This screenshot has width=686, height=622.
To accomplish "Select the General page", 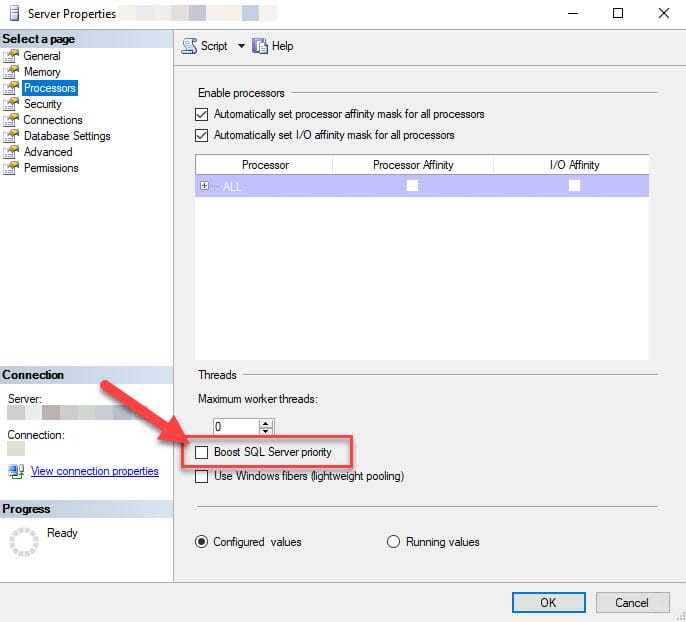I will tap(42, 56).
